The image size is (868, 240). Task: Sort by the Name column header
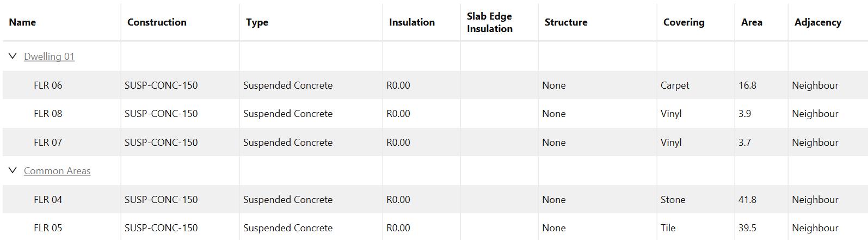pos(22,22)
